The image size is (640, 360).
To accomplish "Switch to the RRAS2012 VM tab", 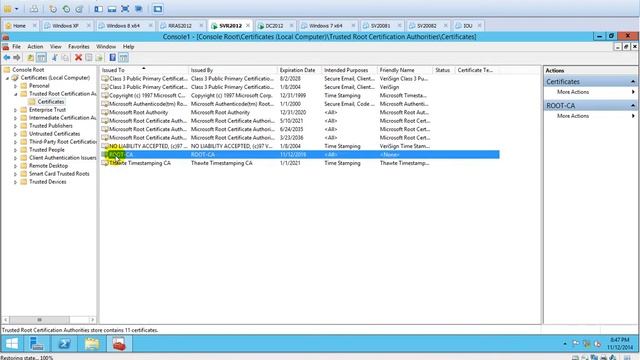I will (x=180, y=26).
